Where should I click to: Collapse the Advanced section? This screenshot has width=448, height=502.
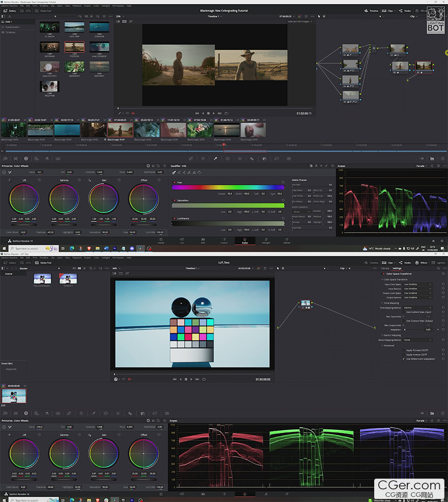coord(382,346)
